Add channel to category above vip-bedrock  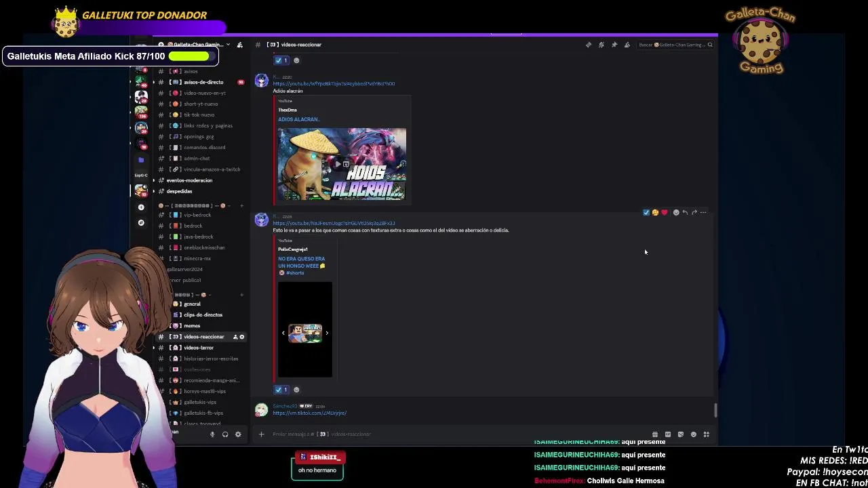(241, 205)
